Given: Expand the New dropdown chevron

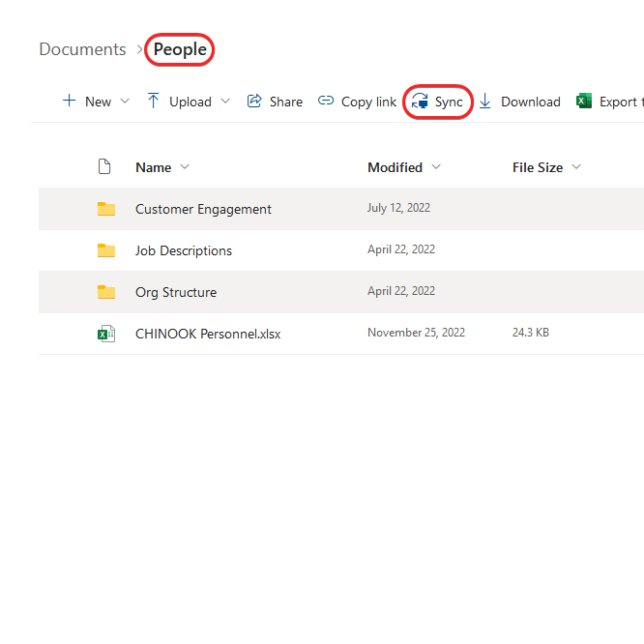Looking at the screenshot, I should (125, 102).
